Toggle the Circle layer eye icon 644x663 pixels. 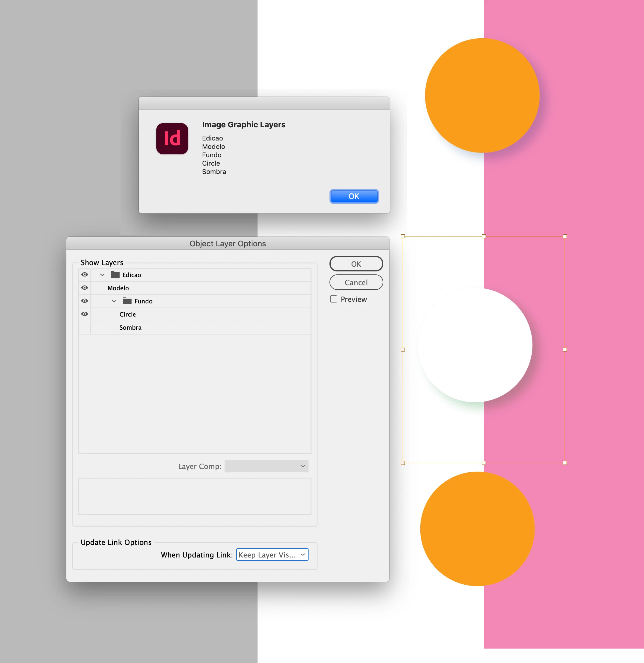coord(85,314)
